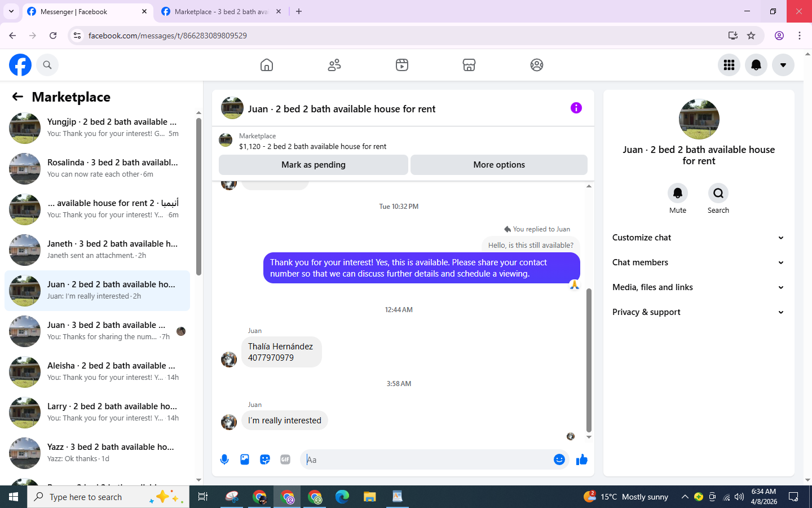Open the nine-dot Menu grid icon
Image resolution: width=812 pixels, height=508 pixels.
coord(729,65)
